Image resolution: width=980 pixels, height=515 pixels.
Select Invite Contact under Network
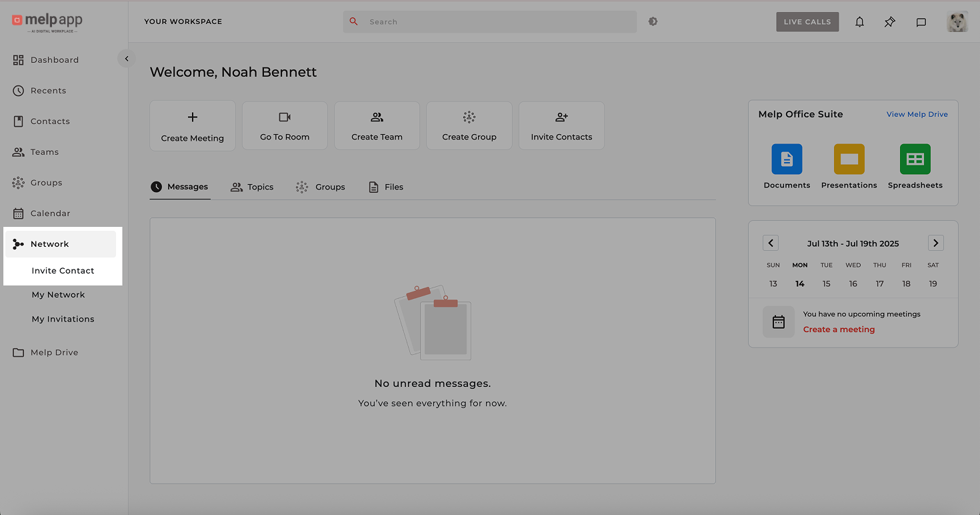coord(63,271)
